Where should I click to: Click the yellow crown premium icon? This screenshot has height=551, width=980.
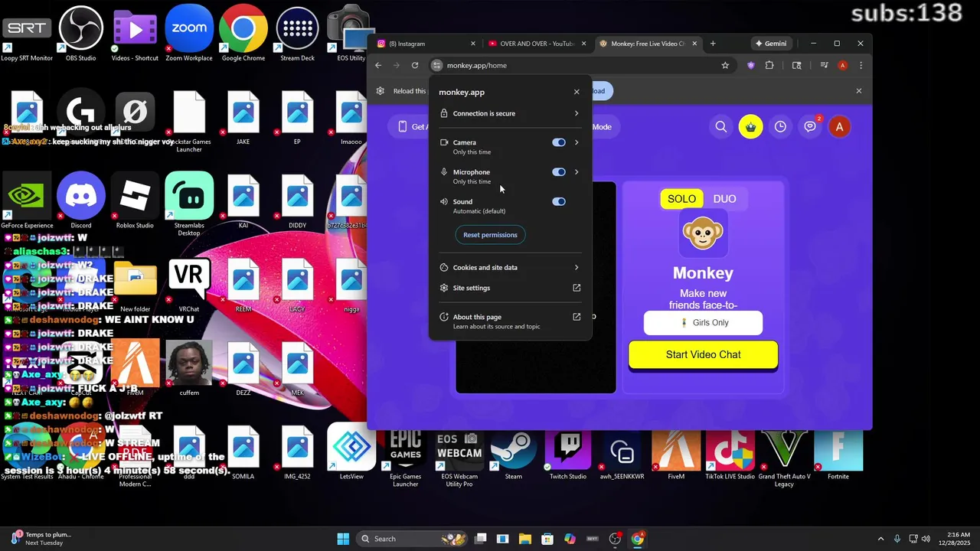pos(750,127)
